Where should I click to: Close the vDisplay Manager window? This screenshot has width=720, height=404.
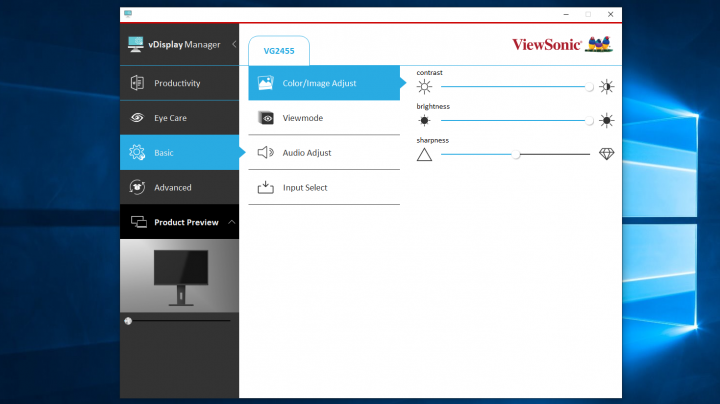[x=610, y=14]
